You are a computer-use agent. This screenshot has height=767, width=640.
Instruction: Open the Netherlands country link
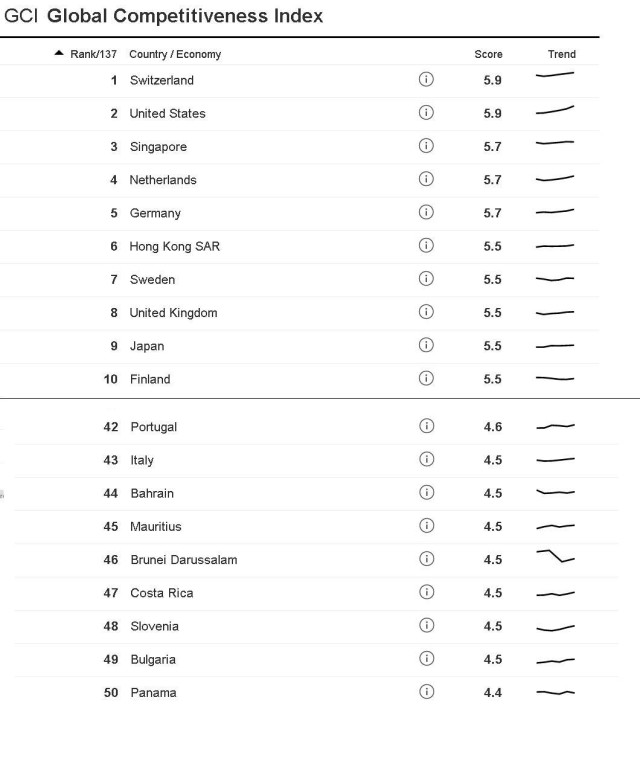163,180
